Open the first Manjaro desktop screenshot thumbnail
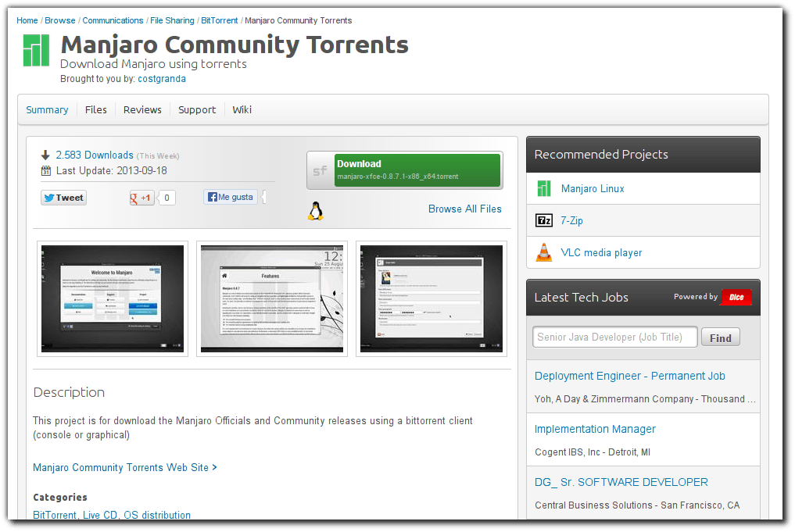The width and height of the screenshot is (795, 532). pos(112,298)
